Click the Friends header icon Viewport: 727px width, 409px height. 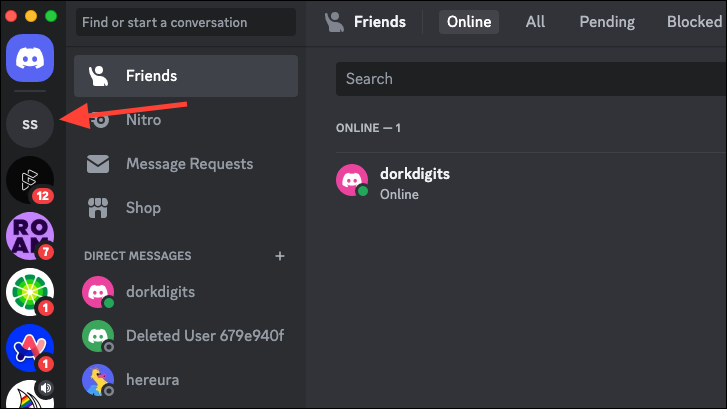334,22
